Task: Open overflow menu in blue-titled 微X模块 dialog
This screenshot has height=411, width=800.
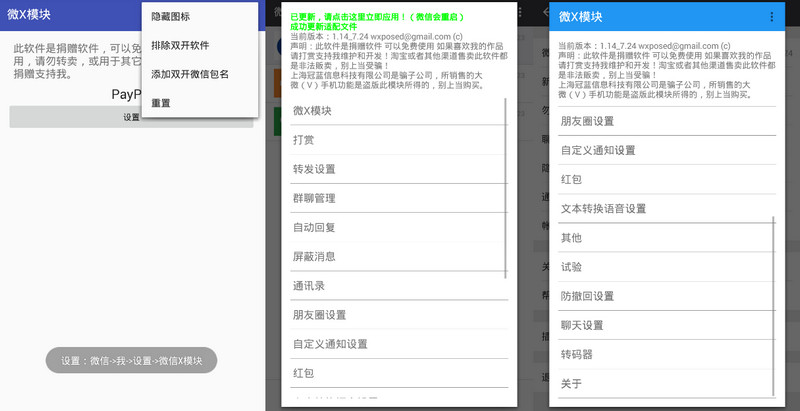Action: click(x=771, y=17)
